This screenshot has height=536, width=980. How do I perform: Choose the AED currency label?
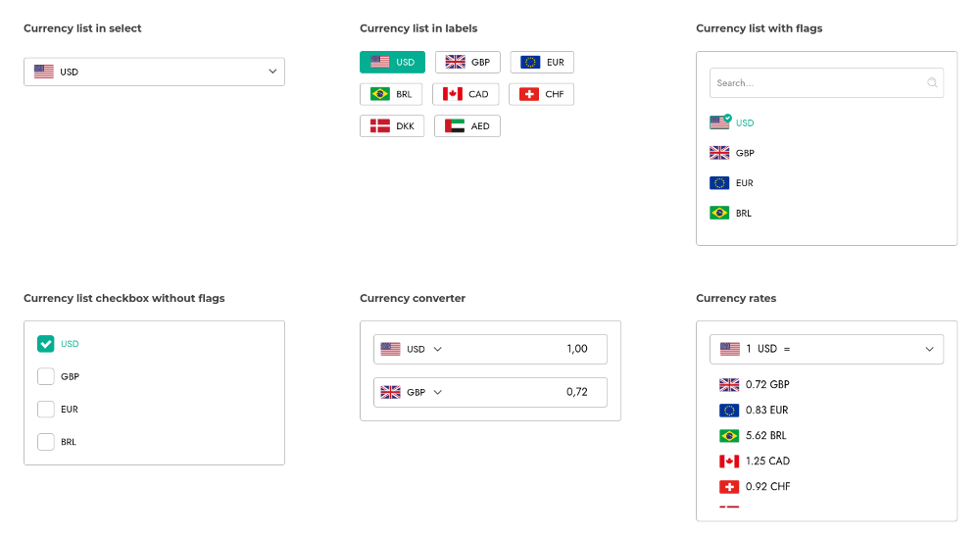click(466, 126)
